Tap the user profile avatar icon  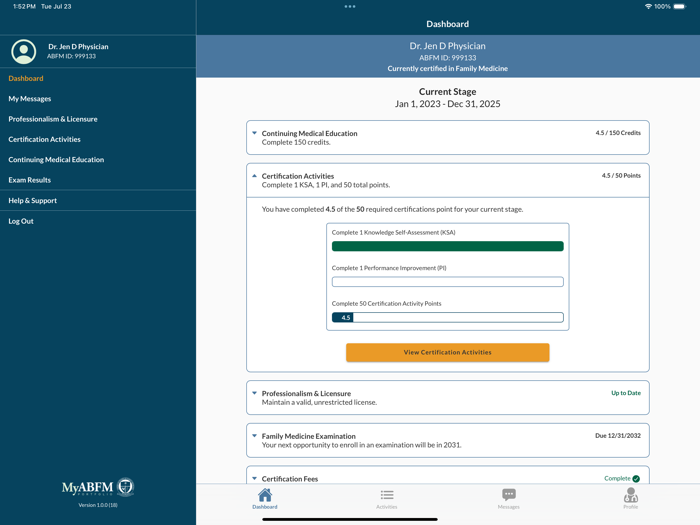[24, 51]
